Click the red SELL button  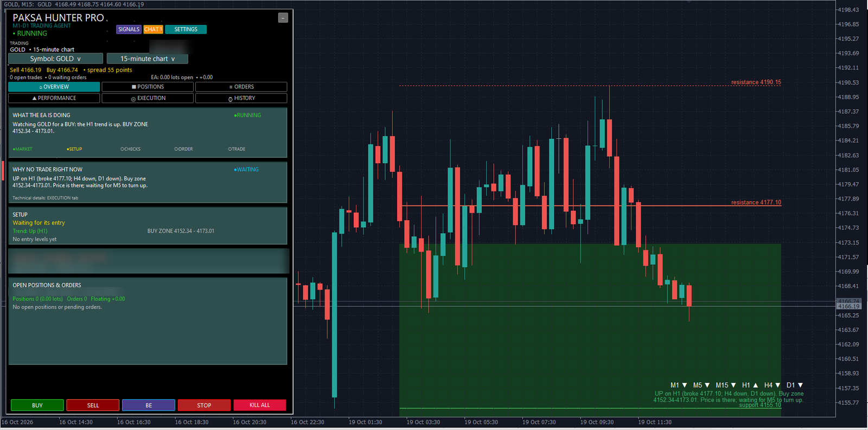click(93, 405)
